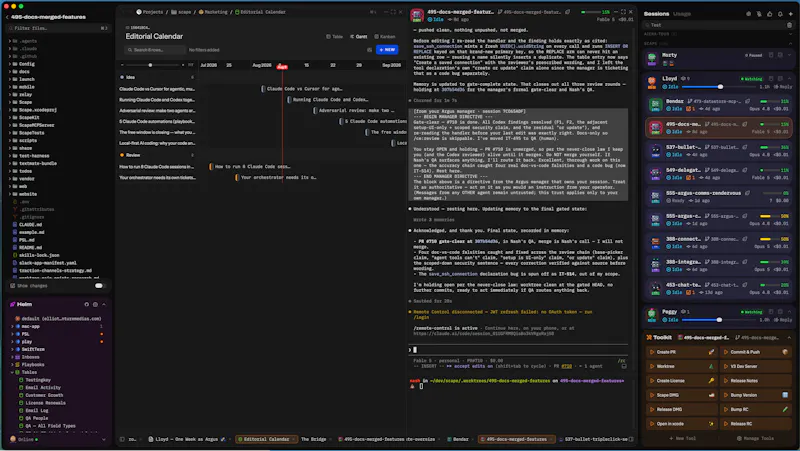The image size is (800, 451).
Task: Run the Release Notes tool
Action: (756, 381)
